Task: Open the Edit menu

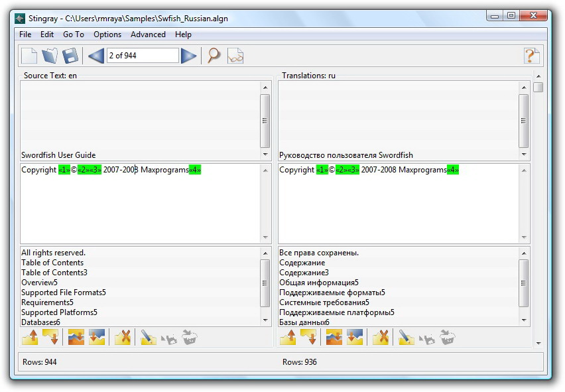Action: [x=47, y=34]
